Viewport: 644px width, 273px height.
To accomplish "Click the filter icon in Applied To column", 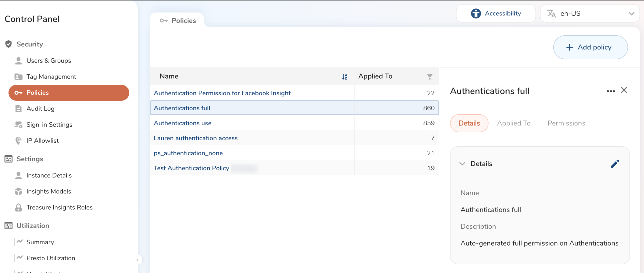I will [429, 76].
